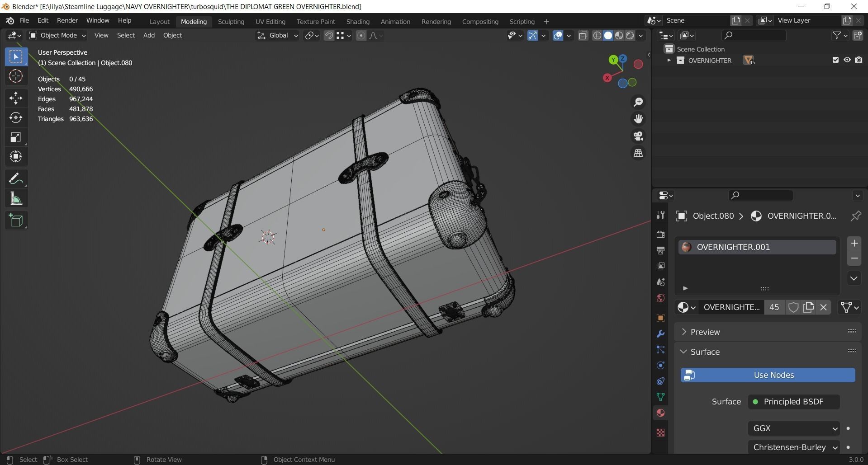Open the View Layer properties tab
The image size is (868, 465).
pyautogui.click(x=660, y=266)
